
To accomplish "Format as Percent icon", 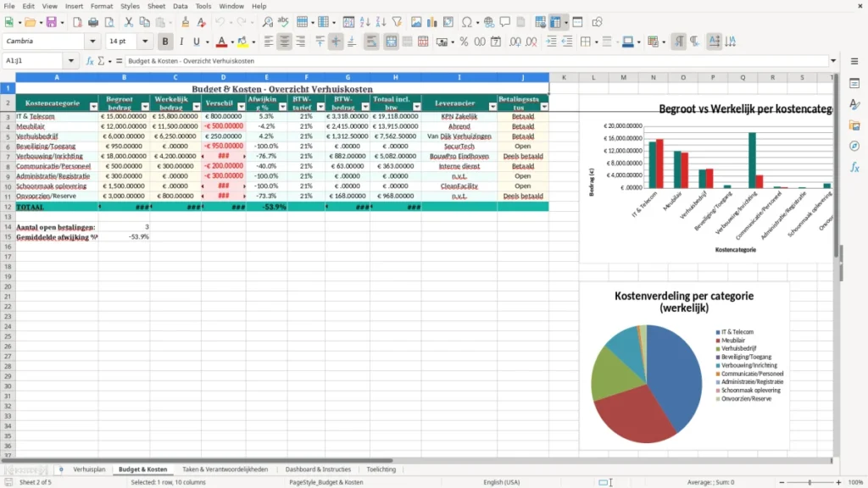I will [x=464, y=42].
